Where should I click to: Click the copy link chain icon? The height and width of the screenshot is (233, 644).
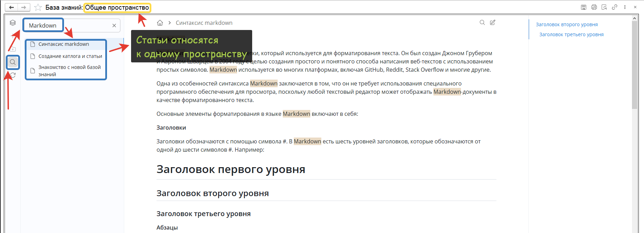point(614,7)
